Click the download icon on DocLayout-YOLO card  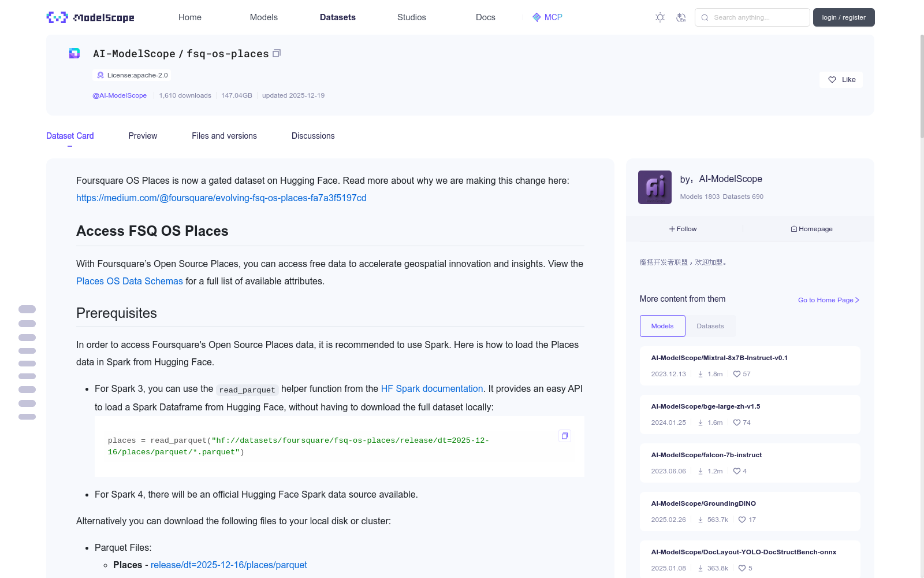tap(701, 568)
